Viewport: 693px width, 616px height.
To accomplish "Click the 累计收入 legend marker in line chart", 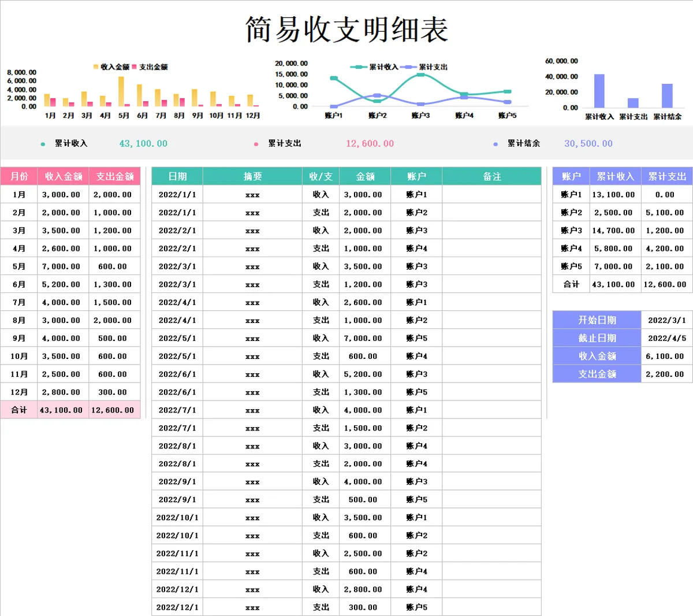I will pos(359,67).
